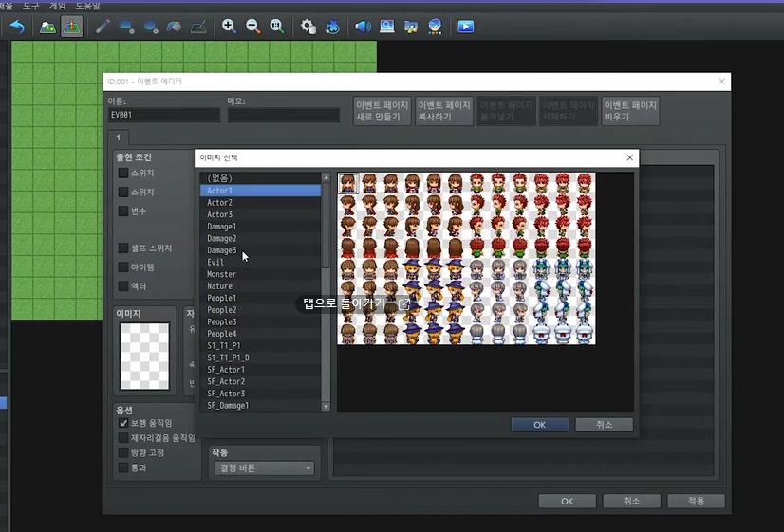The width and height of the screenshot is (784, 532).
Task: Click 이벤트 페이지 비우기 button
Action: [x=630, y=111]
